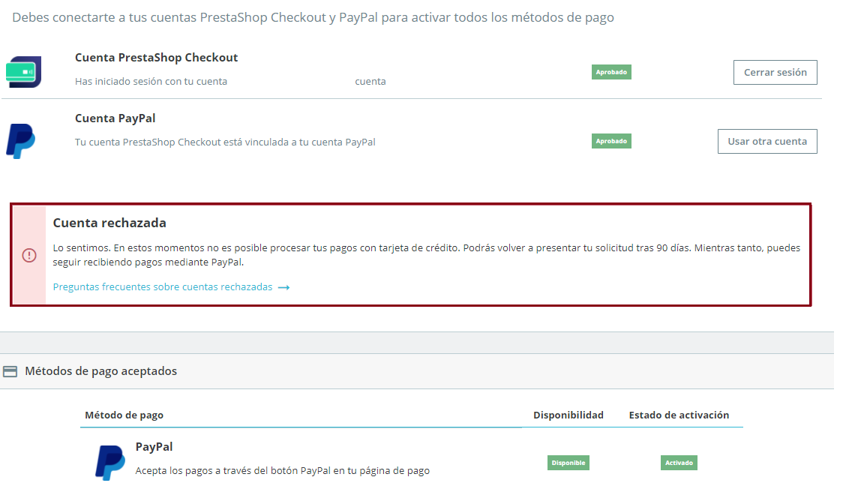Click the PrestaShop Checkout card icon
Screen dimensions: 852x504
23,72
